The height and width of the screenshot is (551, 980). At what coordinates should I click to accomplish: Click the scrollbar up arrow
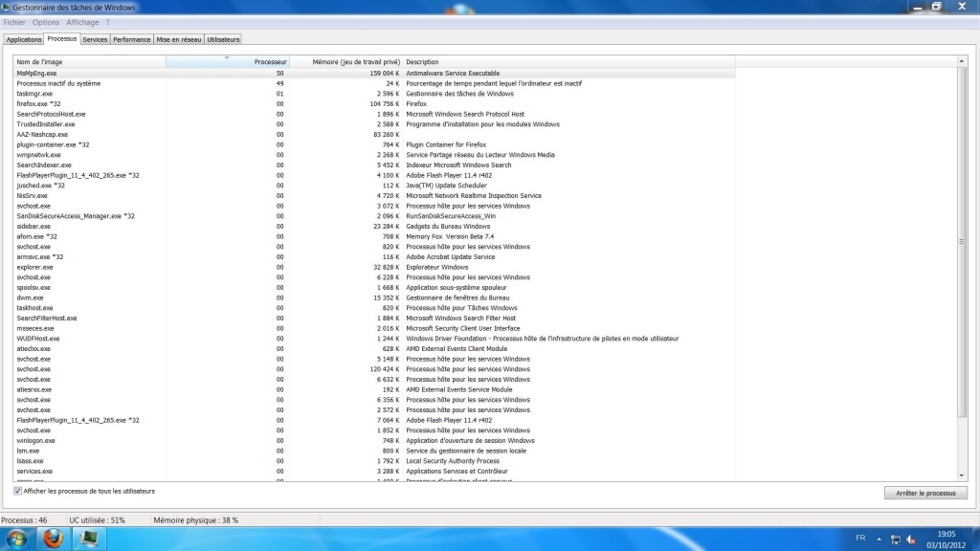961,60
